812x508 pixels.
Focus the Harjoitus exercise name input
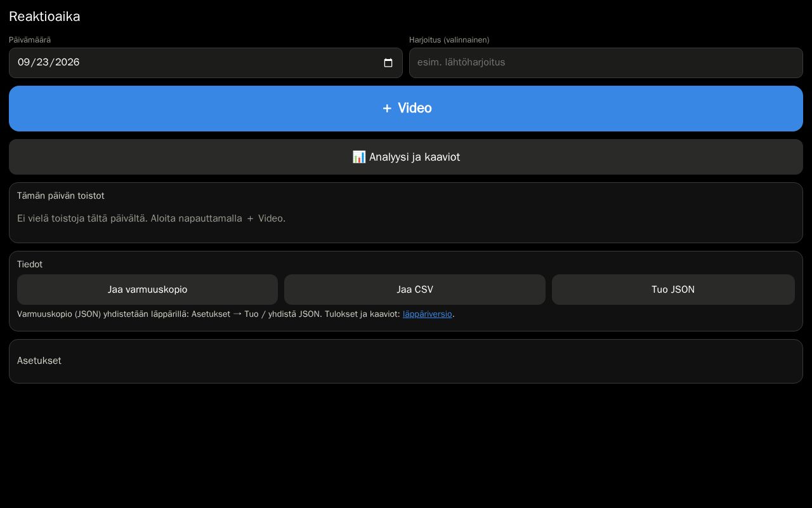606,63
